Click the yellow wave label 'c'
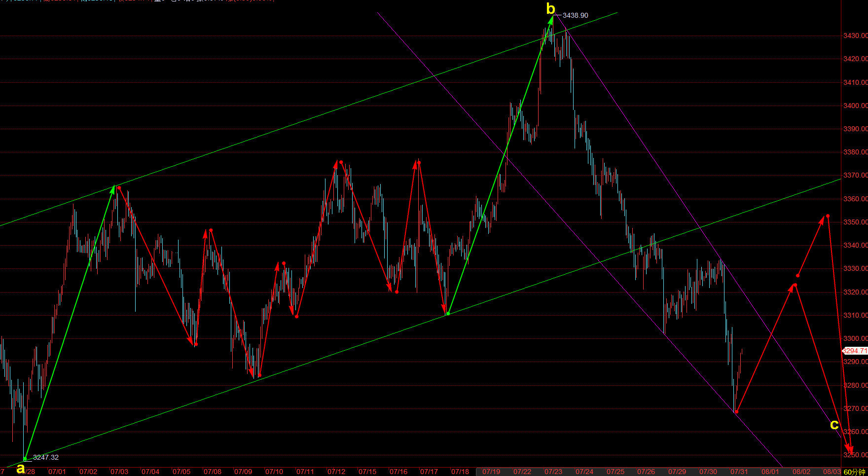 (x=834, y=424)
